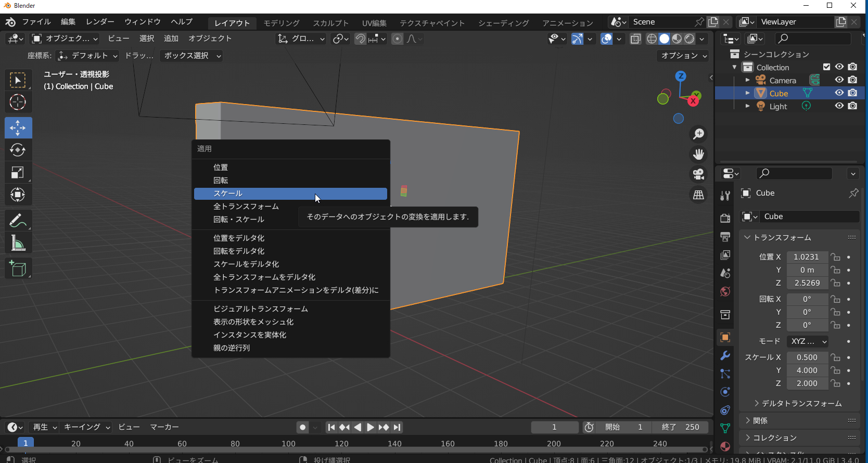Viewport: 868px width, 463px height.
Task: Open the Modifier properties wrench tab
Action: point(725,356)
